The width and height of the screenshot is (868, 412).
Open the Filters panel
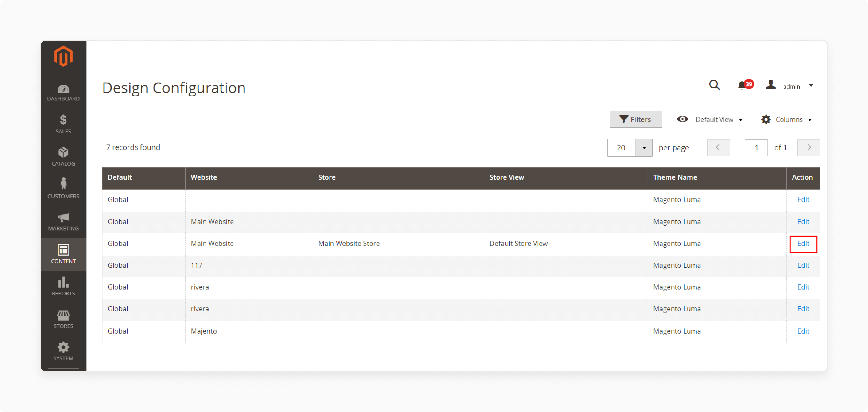coord(635,119)
